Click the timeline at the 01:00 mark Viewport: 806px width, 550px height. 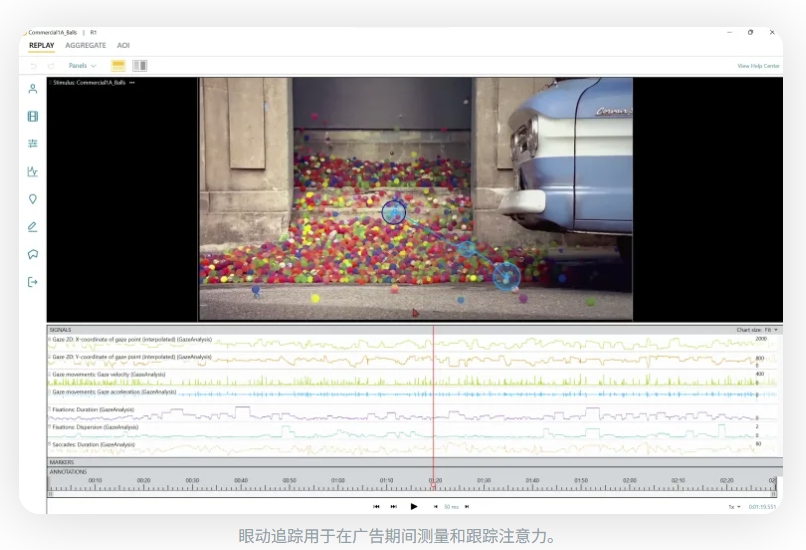point(338,486)
